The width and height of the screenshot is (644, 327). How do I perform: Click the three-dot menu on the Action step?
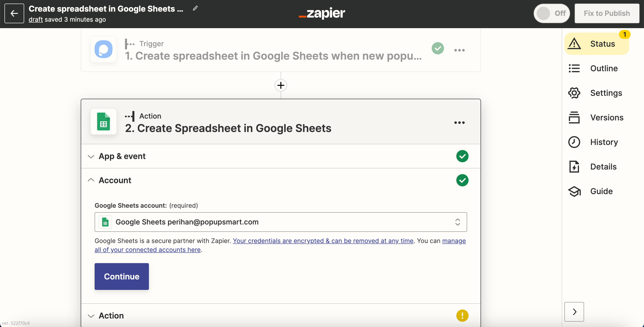pos(459,123)
